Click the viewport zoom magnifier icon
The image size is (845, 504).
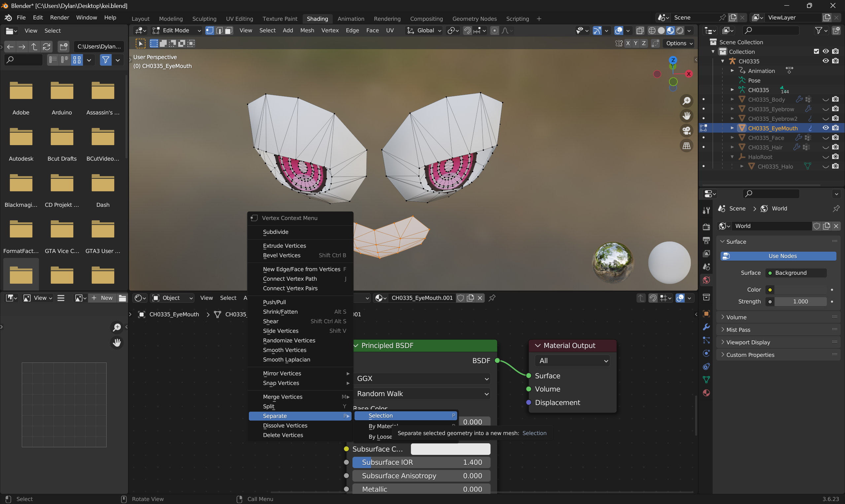686,101
